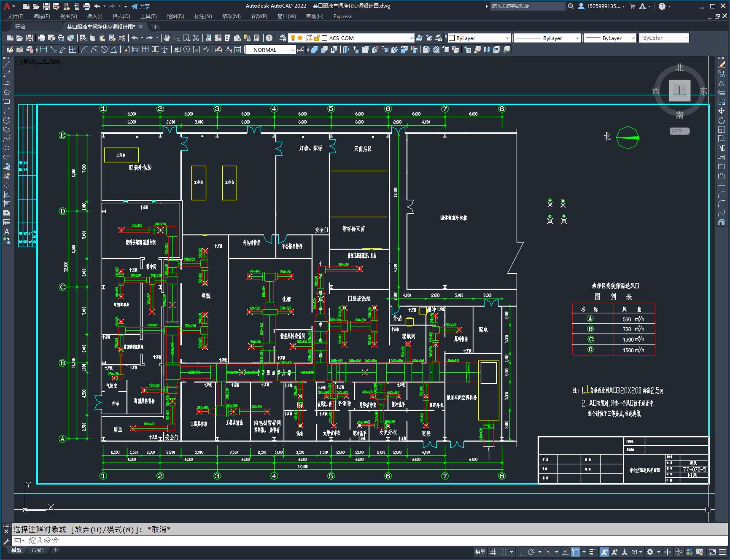Open the ByLayer linetype dropdown

(x=548, y=38)
